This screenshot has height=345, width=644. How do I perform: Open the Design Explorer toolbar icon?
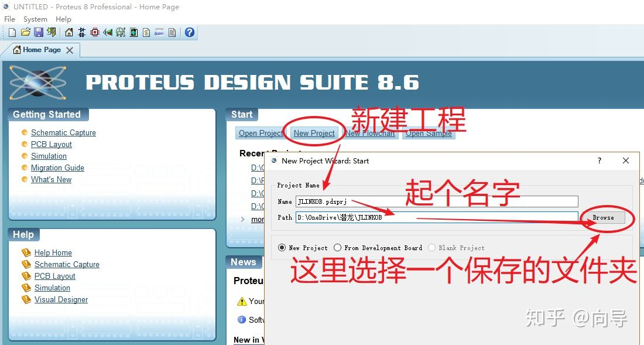click(x=133, y=32)
